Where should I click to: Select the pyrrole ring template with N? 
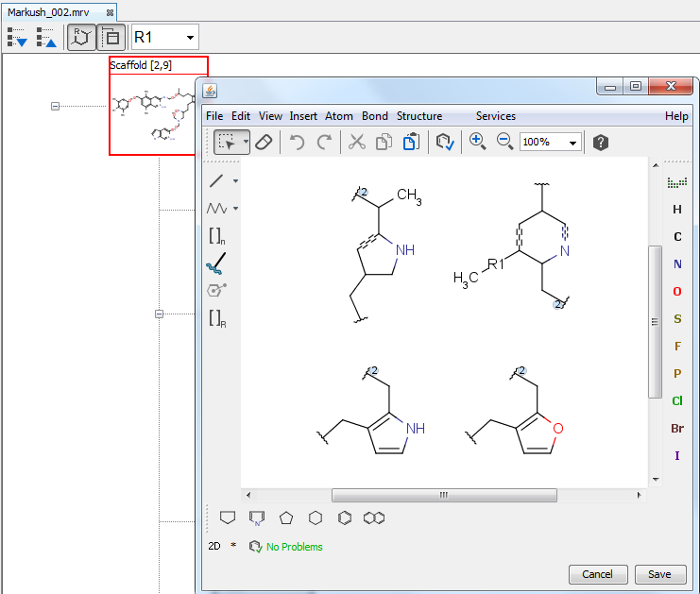257,518
